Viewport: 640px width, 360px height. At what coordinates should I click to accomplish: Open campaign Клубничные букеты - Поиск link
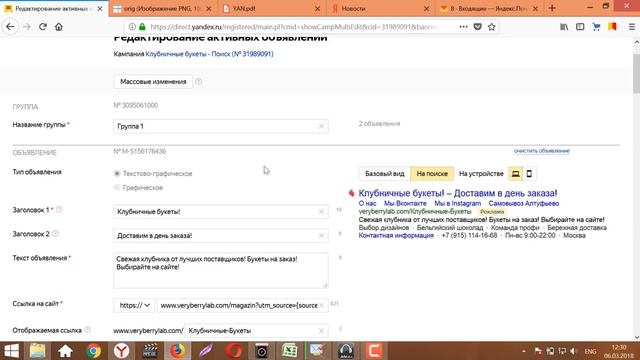[x=209, y=54]
